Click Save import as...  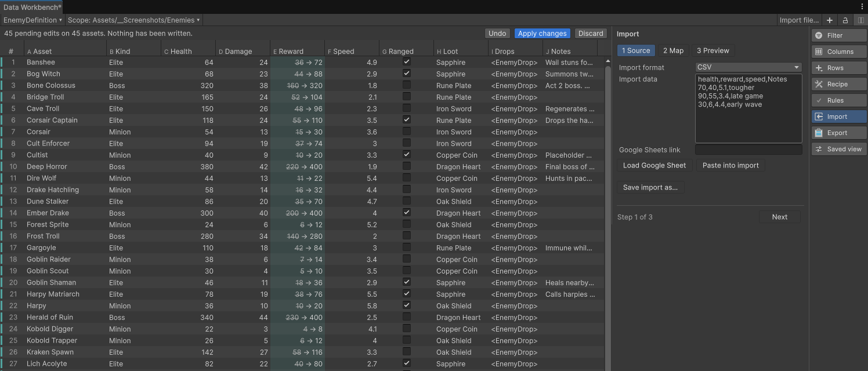point(650,187)
